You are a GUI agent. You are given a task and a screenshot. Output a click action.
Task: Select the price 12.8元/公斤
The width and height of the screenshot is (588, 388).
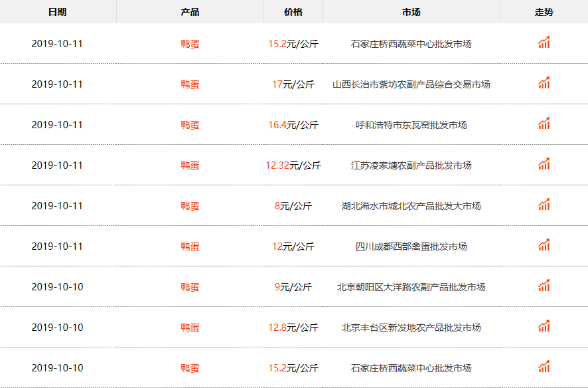click(293, 328)
